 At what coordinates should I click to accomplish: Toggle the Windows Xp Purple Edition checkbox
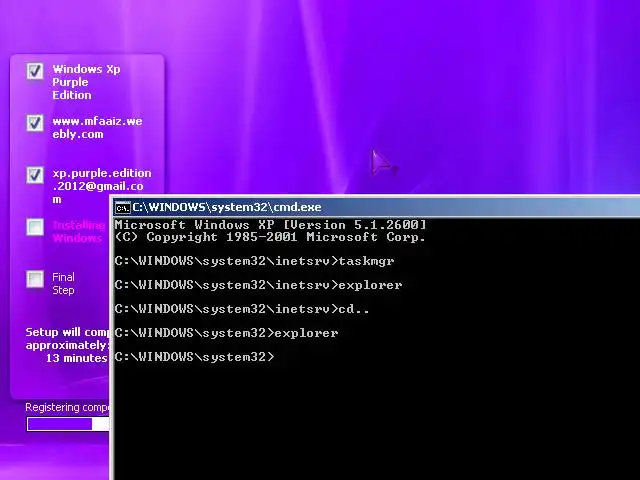(x=35, y=71)
